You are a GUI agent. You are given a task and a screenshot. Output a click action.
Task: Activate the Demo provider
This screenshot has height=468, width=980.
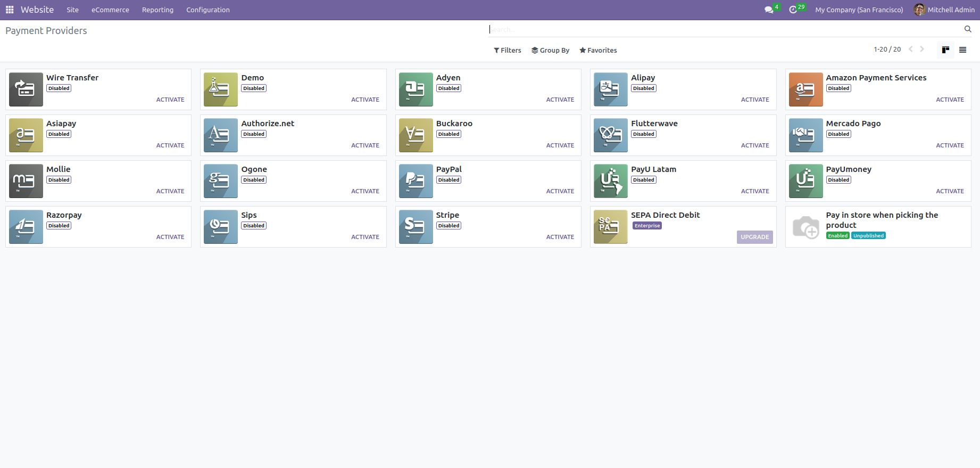tap(365, 100)
